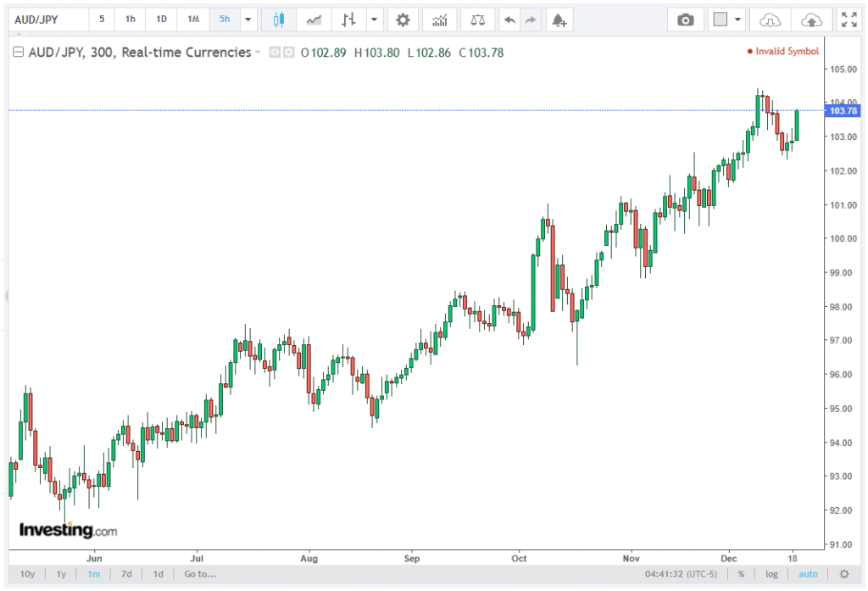Click the Go to... button
Screen dimensions: 868x591
(200, 574)
